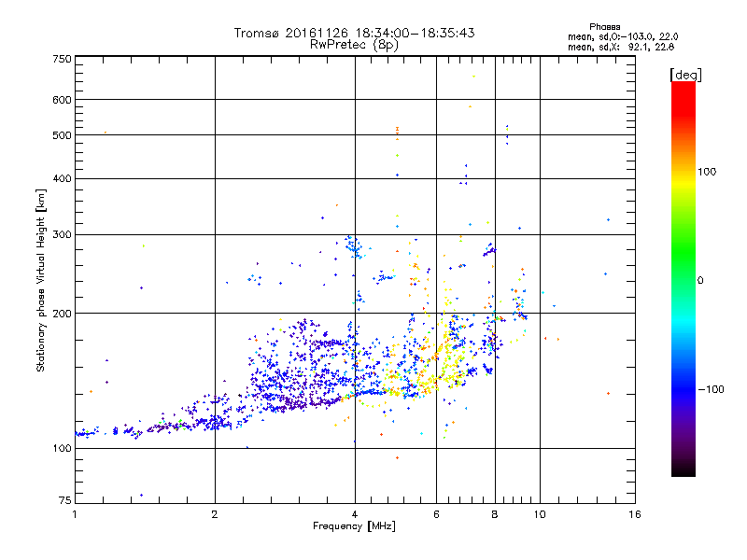Screen dimensions: 747x560
Task: Click the phase colorbar scale
Action: point(684,278)
